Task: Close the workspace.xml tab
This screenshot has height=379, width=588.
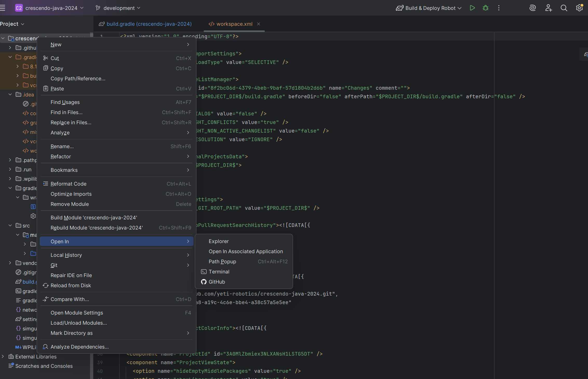Action: click(259, 24)
